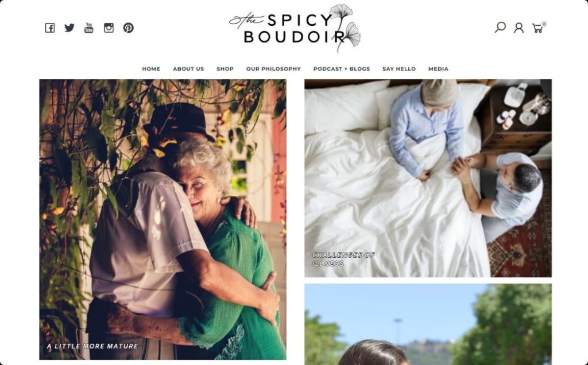Open the Media menu item
This screenshot has width=588, height=365.
point(438,69)
